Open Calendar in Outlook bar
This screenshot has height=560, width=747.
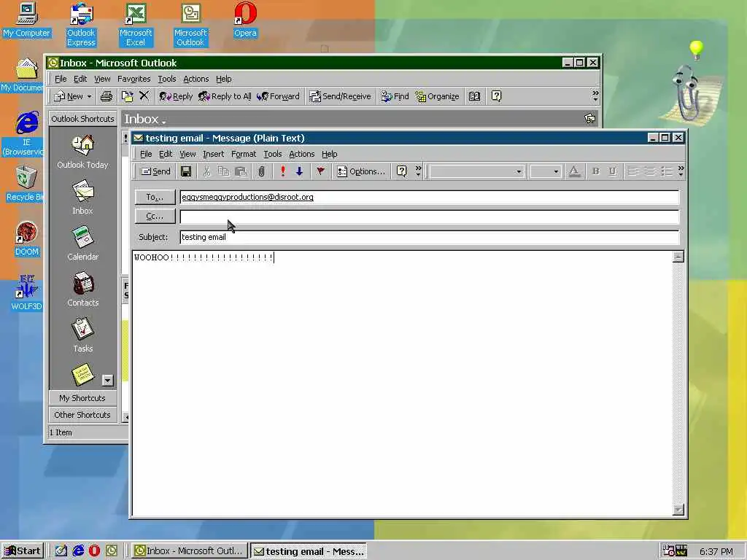click(x=83, y=244)
